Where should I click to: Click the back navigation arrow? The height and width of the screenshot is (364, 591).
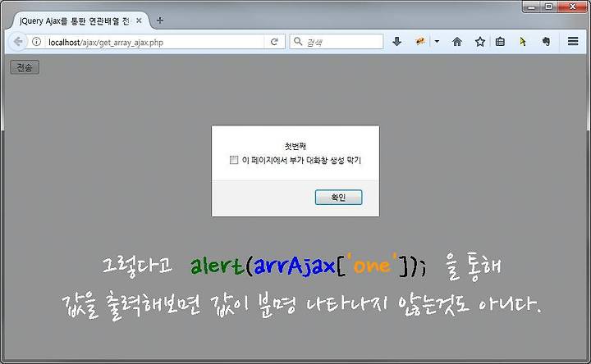coord(17,42)
